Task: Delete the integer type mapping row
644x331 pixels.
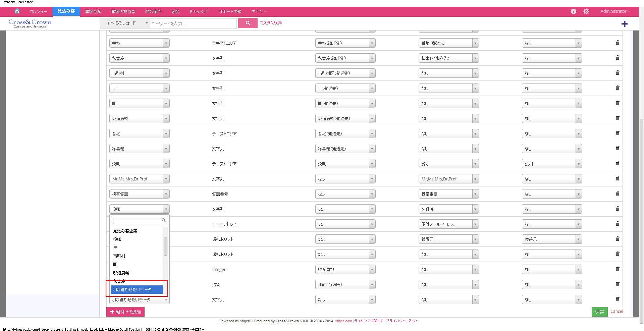Action: (617, 269)
